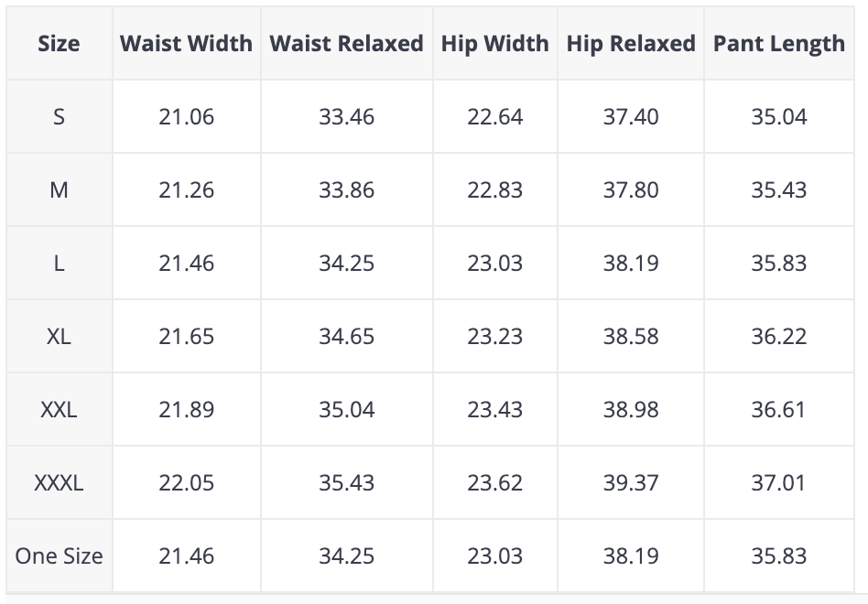Viewport: 868px width, 604px height.
Task: Select the Waist Width column header
Action: [x=187, y=43]
